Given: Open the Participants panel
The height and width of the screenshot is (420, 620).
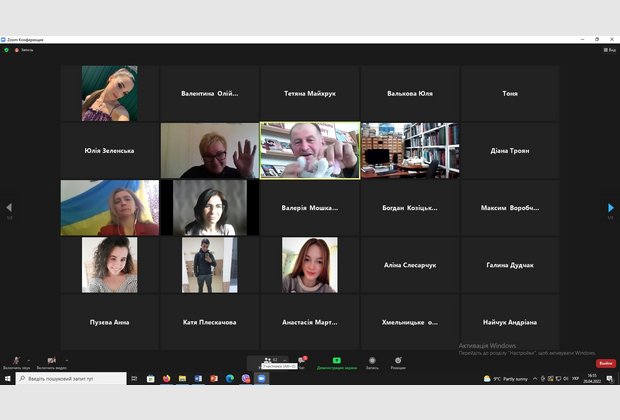Looking at the screenshot, I should [x=269, y=361].
